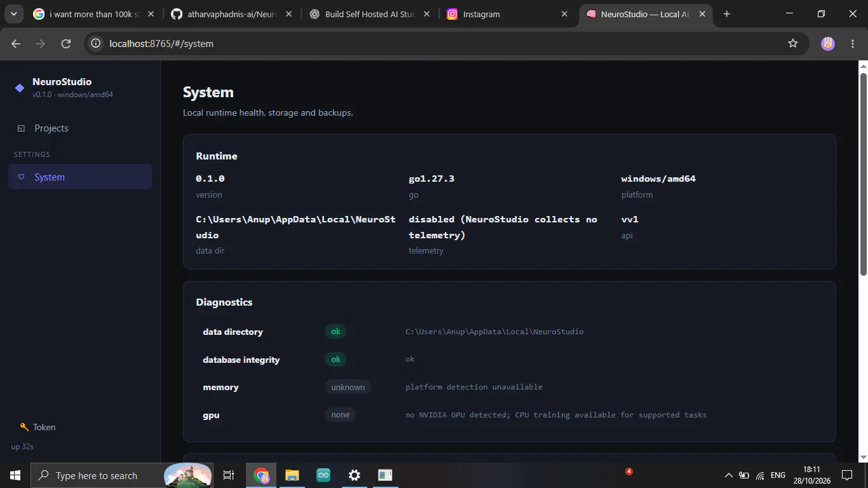The width and height of the screenshot is (868, 488).
Task: Open the tab search dropdown arrow
Action: pos(13,14)
